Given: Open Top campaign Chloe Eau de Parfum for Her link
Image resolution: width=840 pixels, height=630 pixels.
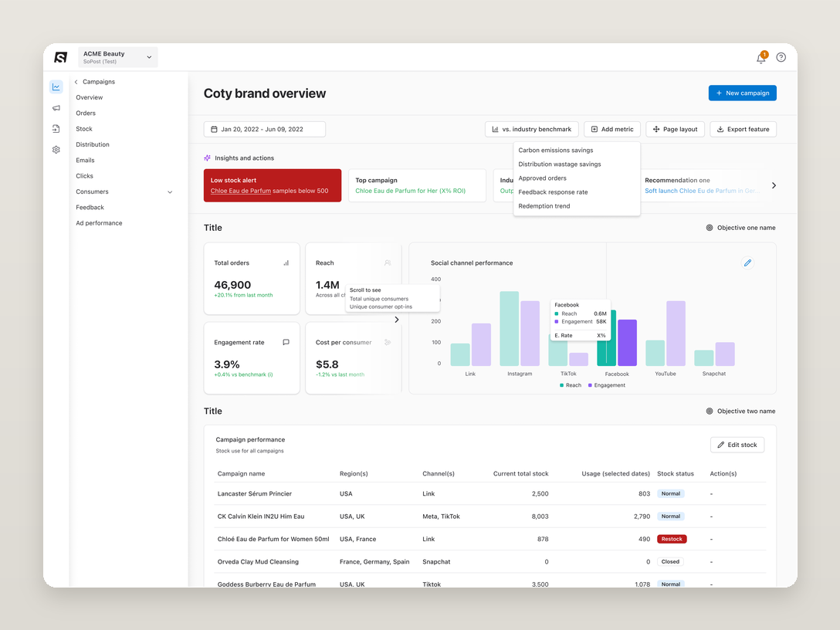Looking at the screenshot, I should [411, 191].
